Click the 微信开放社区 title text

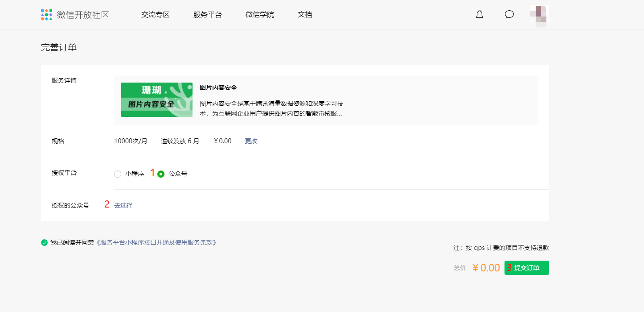point(83,15)
